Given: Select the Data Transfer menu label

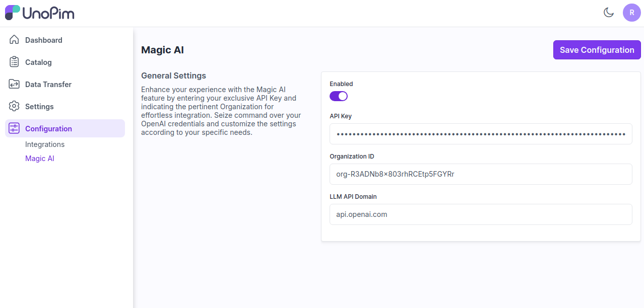Looking at the screenshot, I should [48, 85].
